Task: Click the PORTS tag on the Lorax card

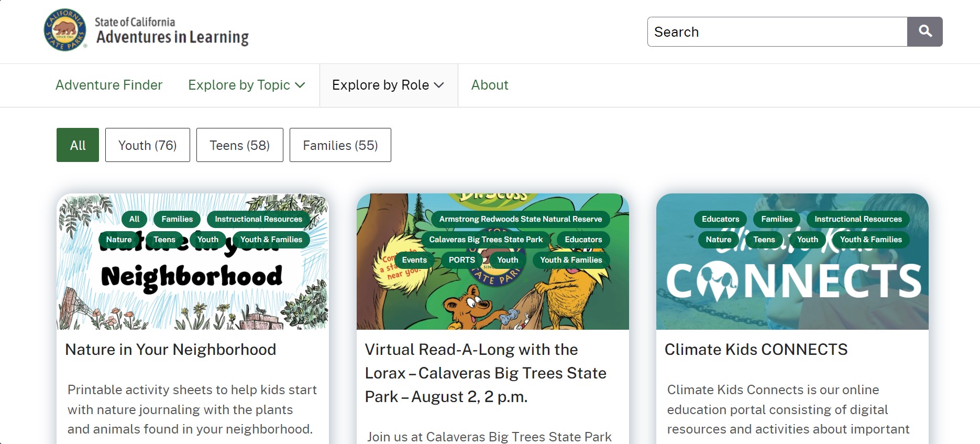Action: [462, 260]
